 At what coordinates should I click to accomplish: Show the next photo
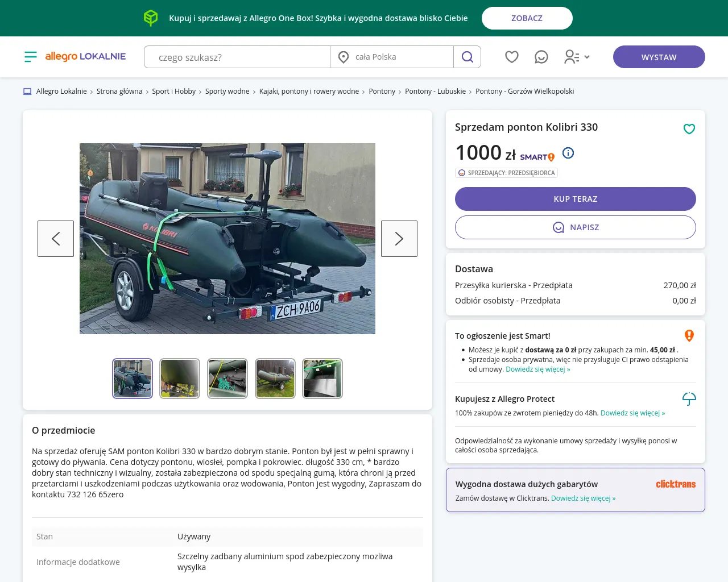(399, 239)
